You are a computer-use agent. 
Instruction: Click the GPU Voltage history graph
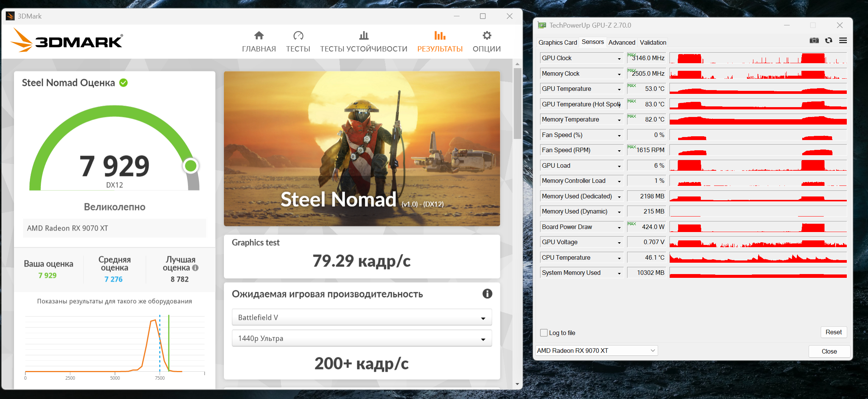758,242
